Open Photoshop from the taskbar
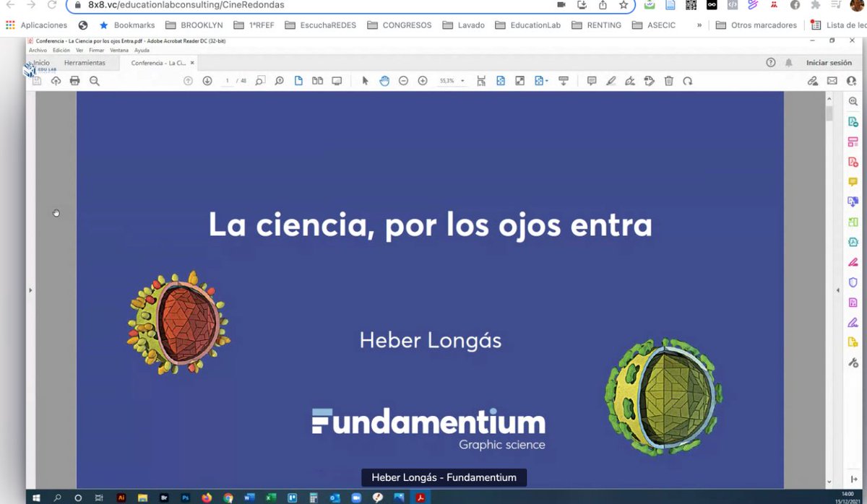The height and width of the screenshot is (504, 867). pos(185,498)
